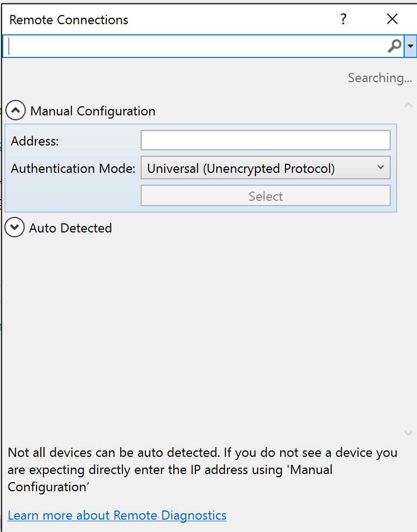Click the scroll down arrow

(408, 433)
